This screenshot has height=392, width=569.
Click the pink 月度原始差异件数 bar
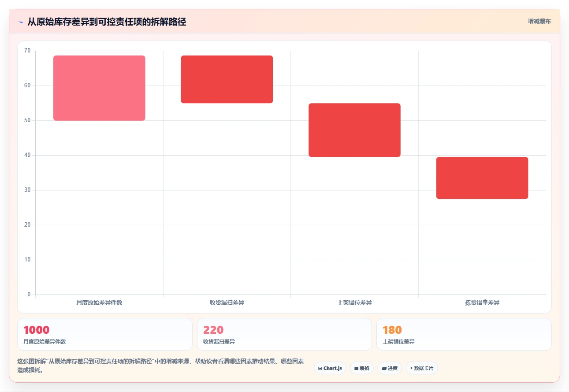(99, 88)
